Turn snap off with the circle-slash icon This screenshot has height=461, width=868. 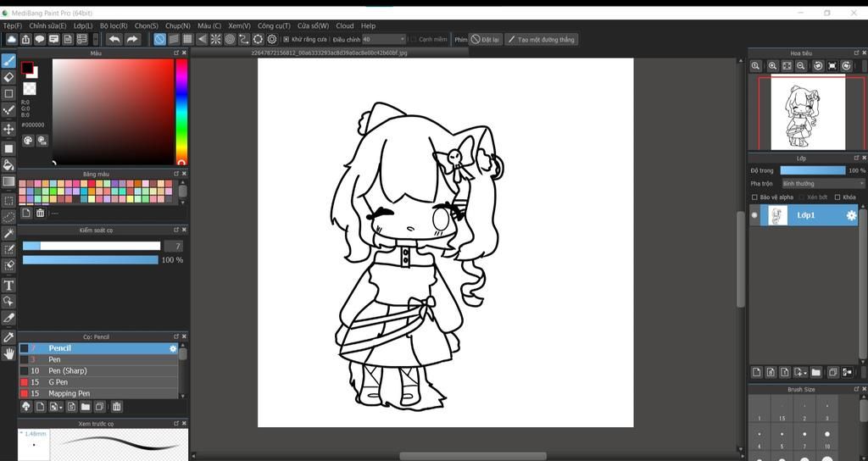point(159,39)
